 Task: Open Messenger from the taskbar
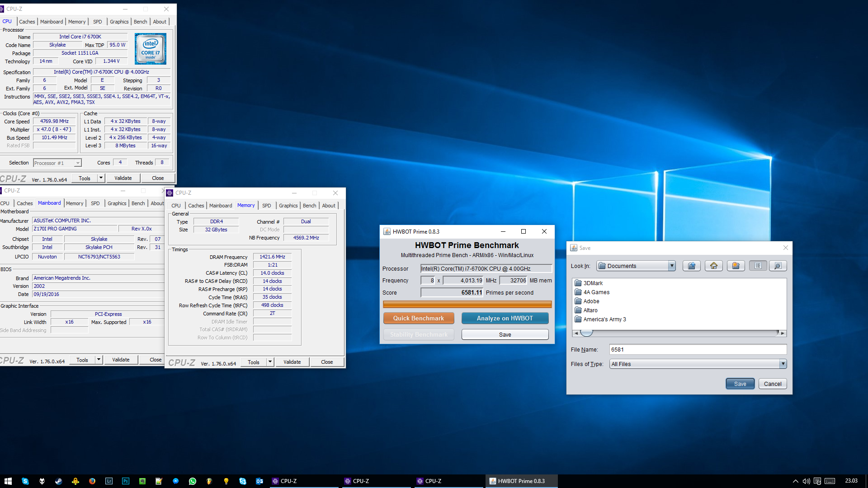pyautogui.click(x=176, y=481)
